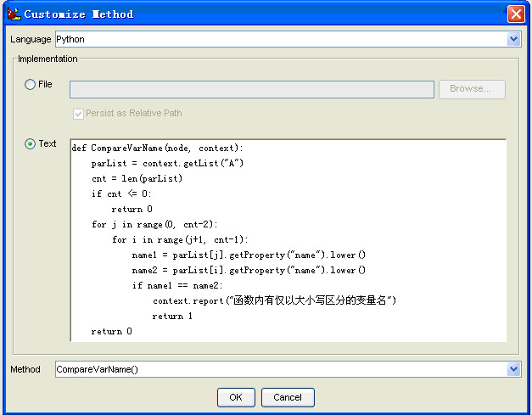Select the File radio button
Screen dimensions: 532x415
coord(30,84)
